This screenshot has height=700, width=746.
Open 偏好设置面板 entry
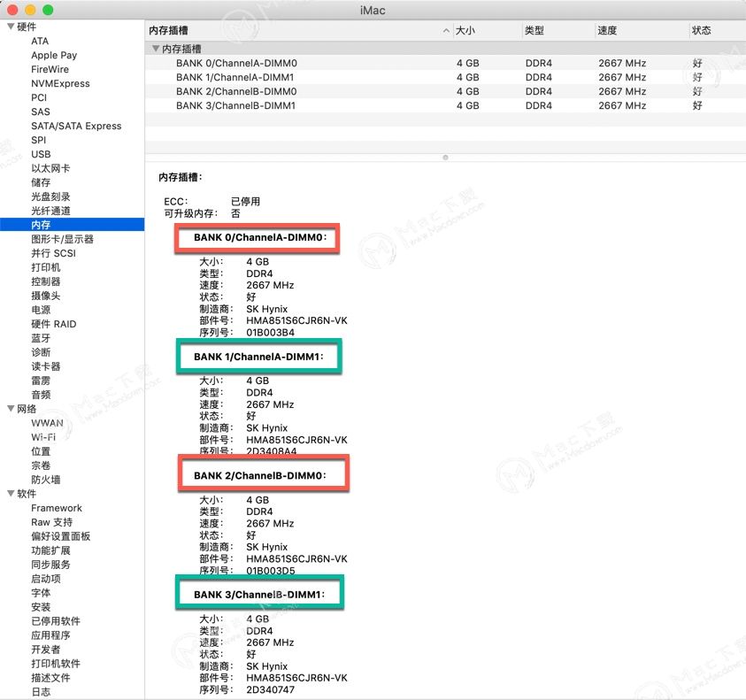[60, 536]
